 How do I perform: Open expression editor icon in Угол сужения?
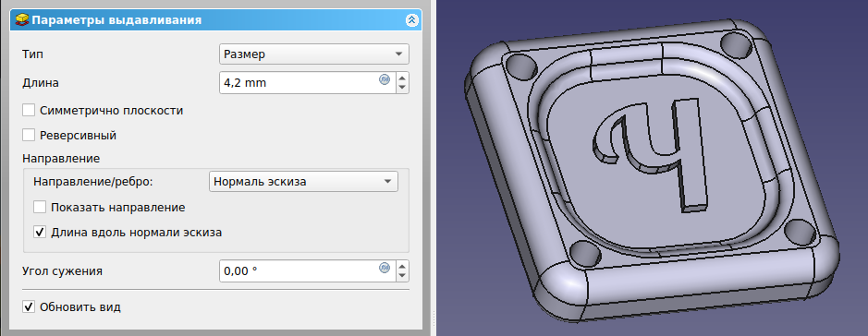point(385,268)
